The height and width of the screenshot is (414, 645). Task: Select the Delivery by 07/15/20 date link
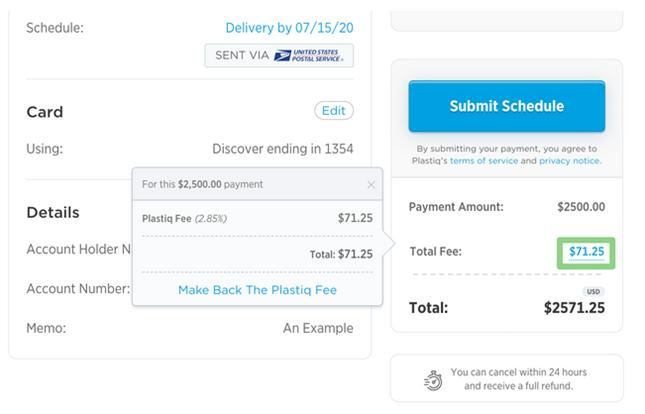click(x=289, y=28)
